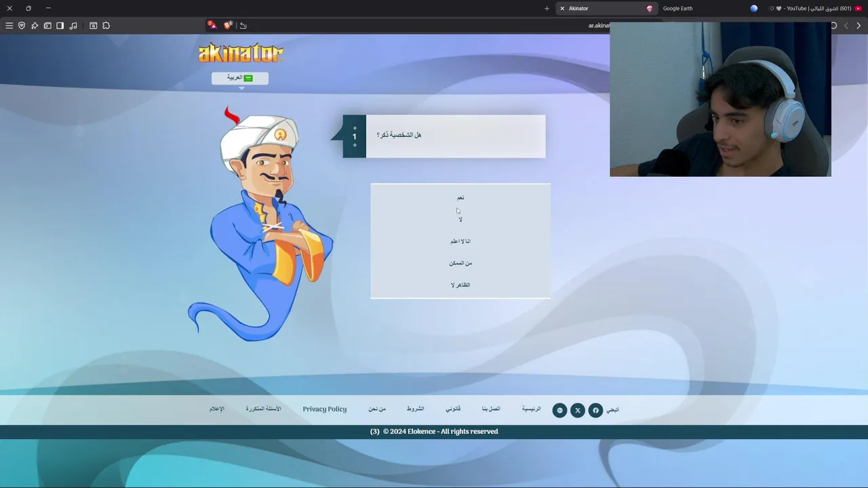Open a new tab with plus icon
This screenshot has height=488, width=868.
(547, 8)
